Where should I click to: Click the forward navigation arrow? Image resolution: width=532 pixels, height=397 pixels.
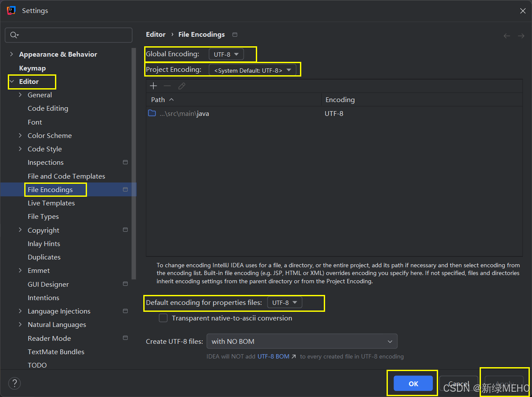(521, 36)
